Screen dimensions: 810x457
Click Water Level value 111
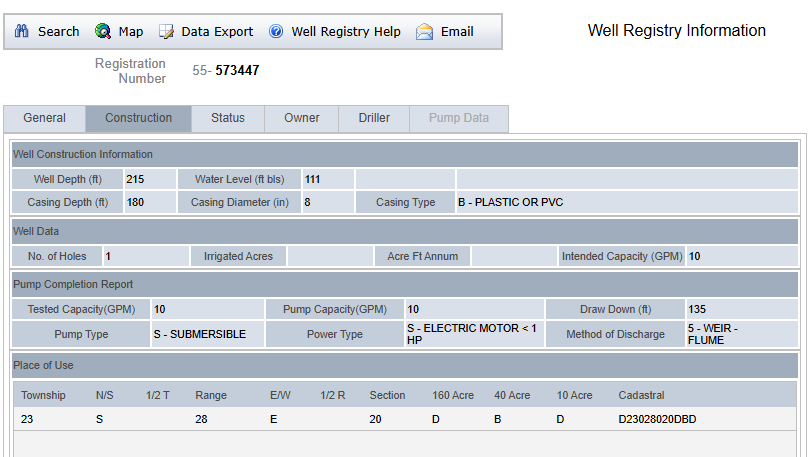click(x=313, y=179)
